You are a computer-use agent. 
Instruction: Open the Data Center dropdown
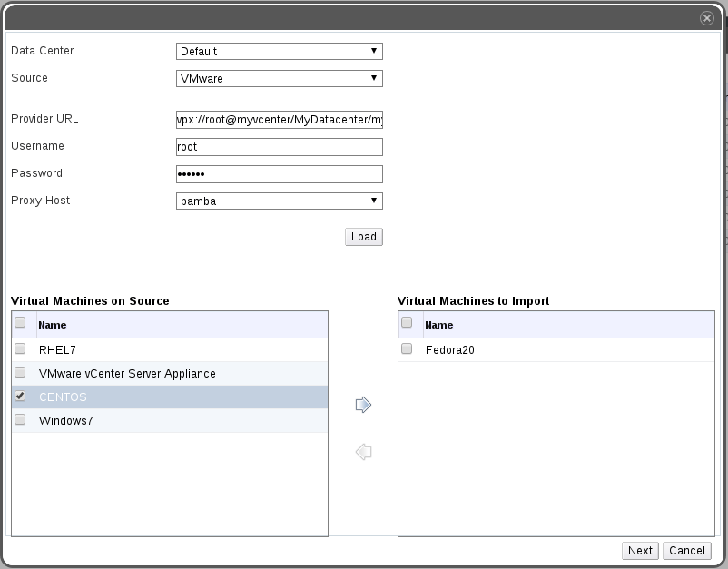coord(279,52)
